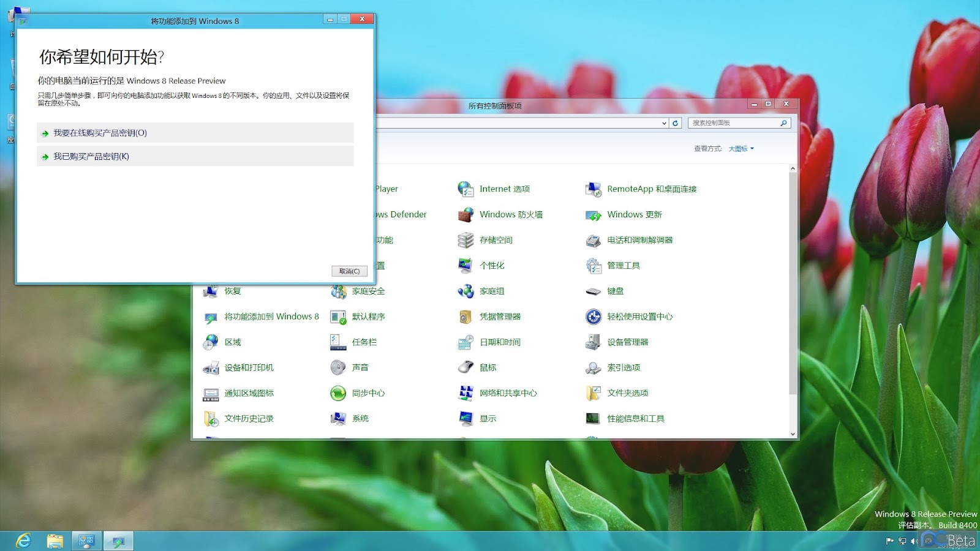This screenshot has width=980, height=551.
Task: Click the vertical scrollbar thumb in Control Panel
Action: click(x=793, y=283)
